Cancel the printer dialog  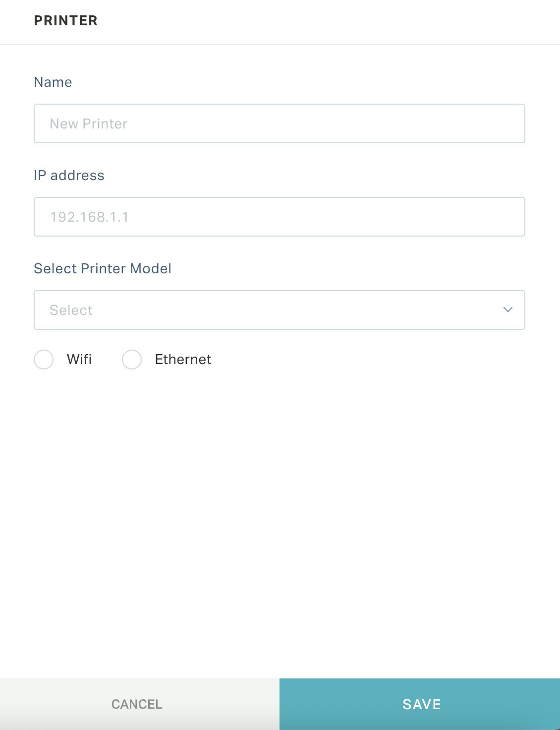tap(140, 704)
